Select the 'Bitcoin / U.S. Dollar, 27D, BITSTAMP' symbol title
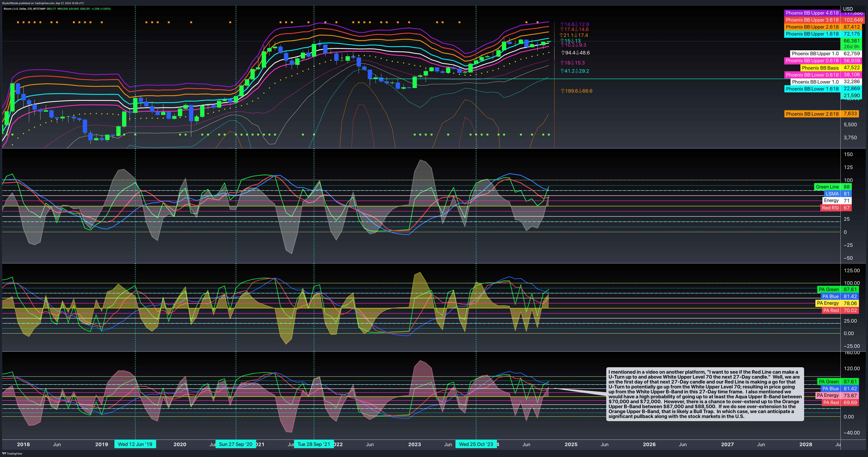Image resolution: width=868 pixels, height=457 pixels. [24, 9]
